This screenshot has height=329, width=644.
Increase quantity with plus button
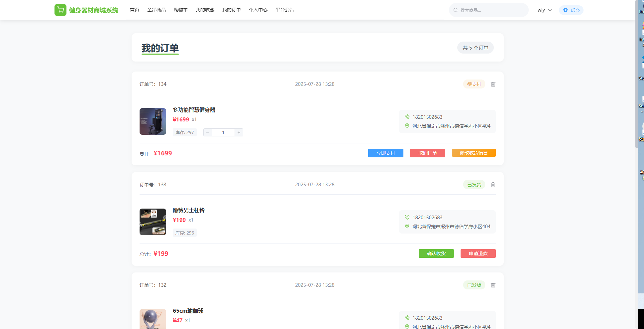pyautogui.click(x=239, y=132)
